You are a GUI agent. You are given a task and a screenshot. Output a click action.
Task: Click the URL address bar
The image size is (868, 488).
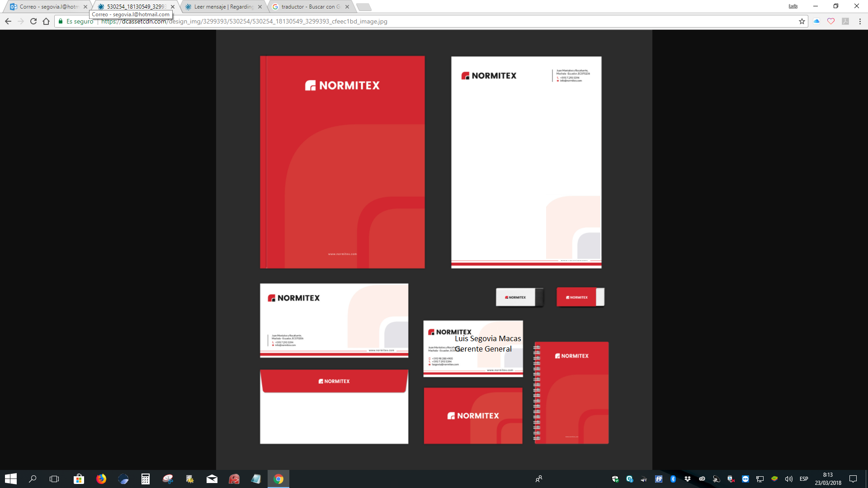point(407,21)
